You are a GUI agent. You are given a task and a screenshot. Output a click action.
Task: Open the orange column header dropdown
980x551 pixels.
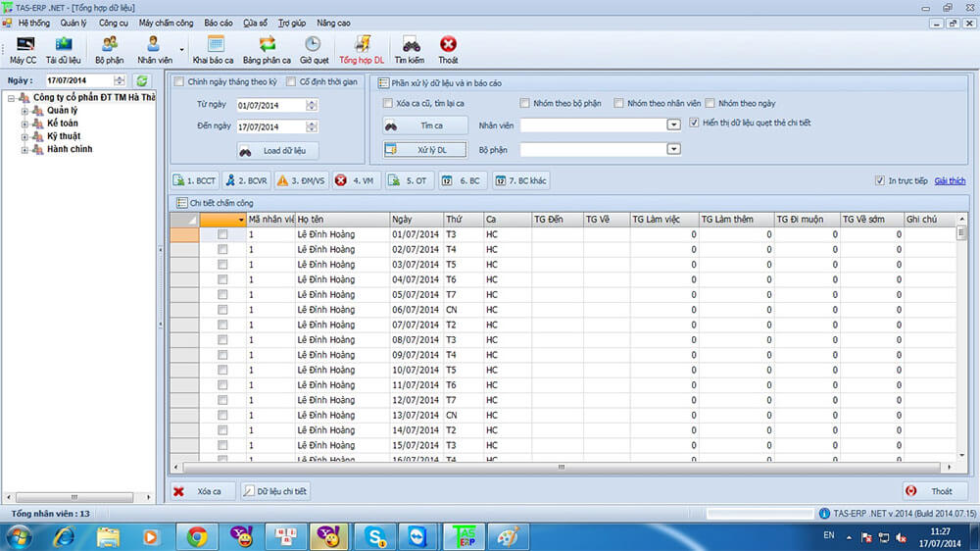tap(241, 220)
